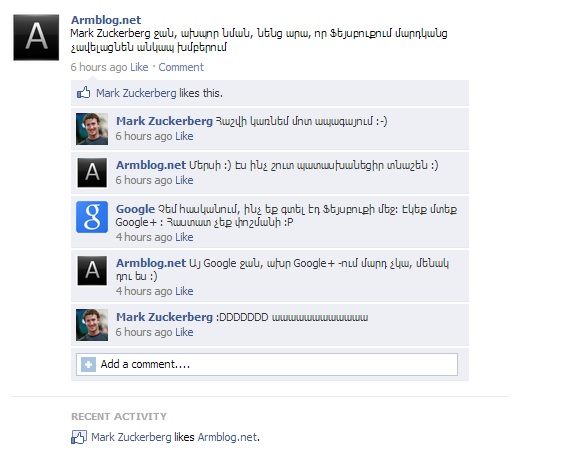Open the Google commenter name link

[135, 209]
